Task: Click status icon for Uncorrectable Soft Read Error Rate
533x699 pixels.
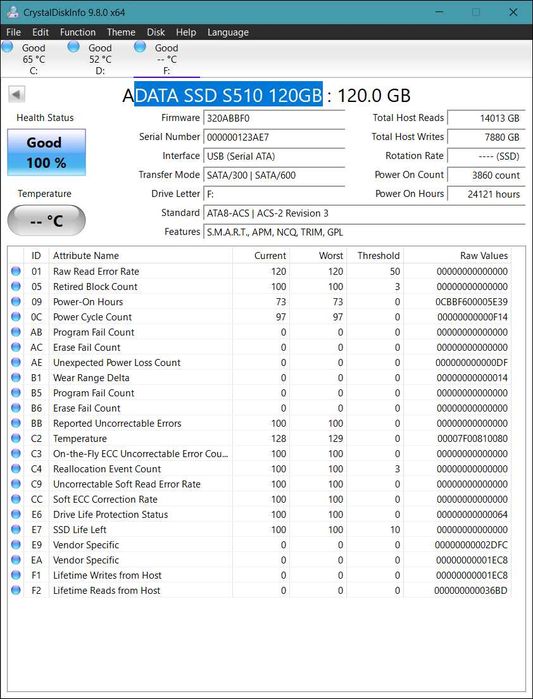Action: click(16, 484)
